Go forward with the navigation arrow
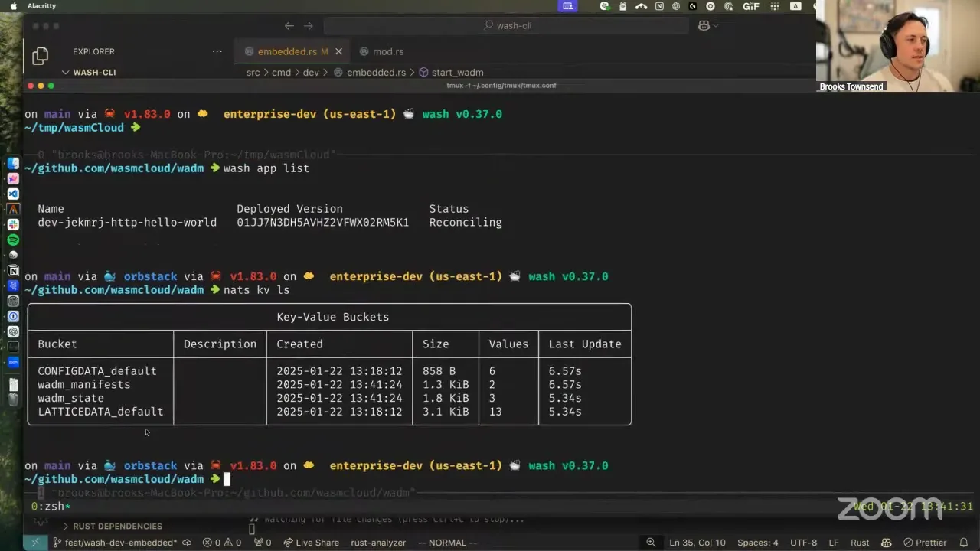Image resolution: width=980 pixels, height=551 pixels. coord(309,25)
